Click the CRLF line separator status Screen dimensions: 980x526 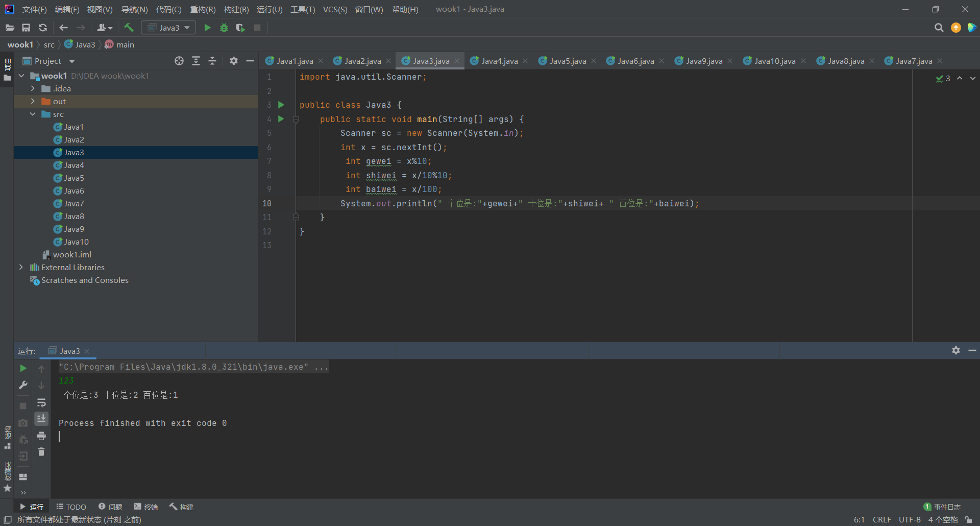(881, 519)
